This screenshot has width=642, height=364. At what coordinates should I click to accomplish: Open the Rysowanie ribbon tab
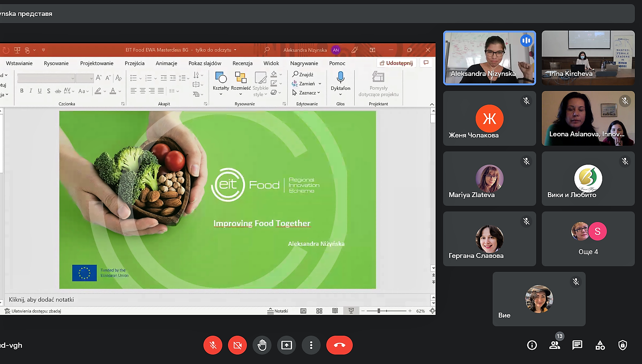[56, 63]
